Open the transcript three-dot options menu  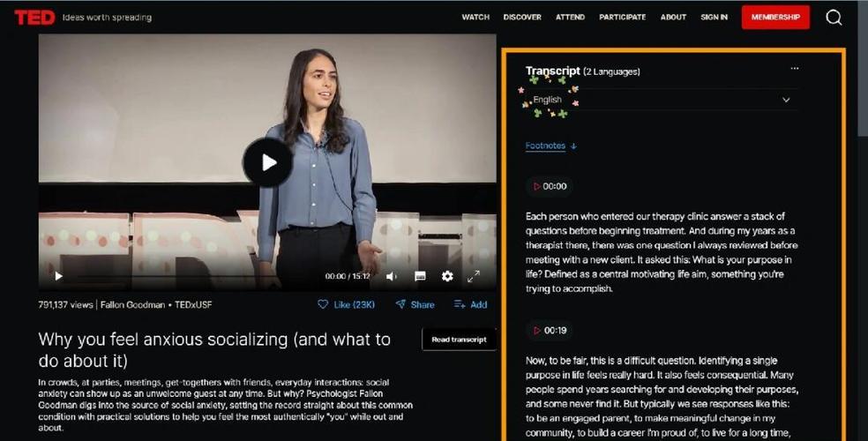(x=795, y=69)
